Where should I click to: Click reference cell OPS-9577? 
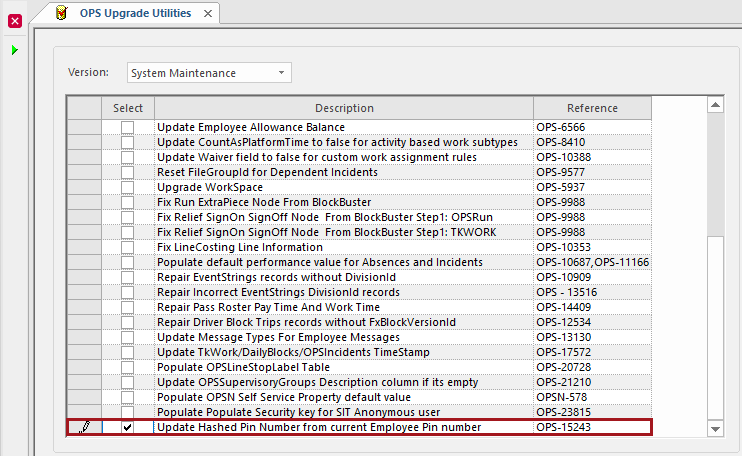[592, 172]
